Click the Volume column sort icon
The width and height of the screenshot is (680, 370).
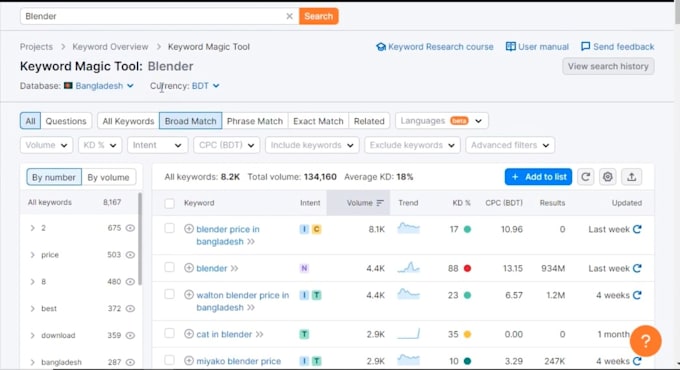pyautogui.click(x=380, y=203)
